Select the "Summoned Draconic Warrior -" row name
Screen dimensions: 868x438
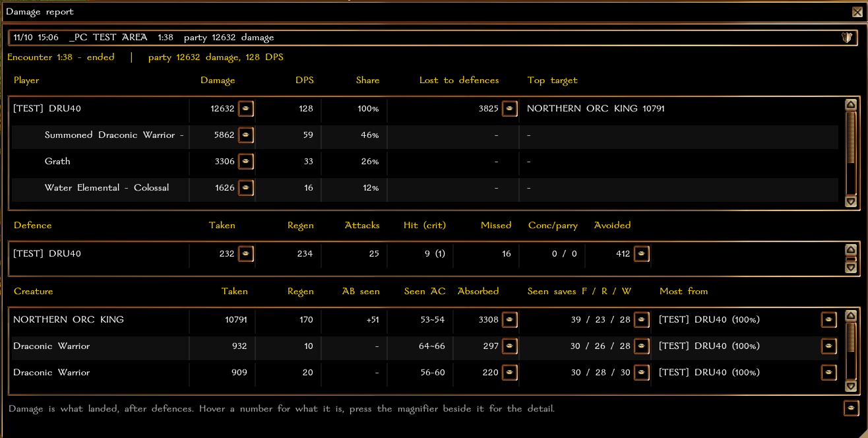pos(114,135)
